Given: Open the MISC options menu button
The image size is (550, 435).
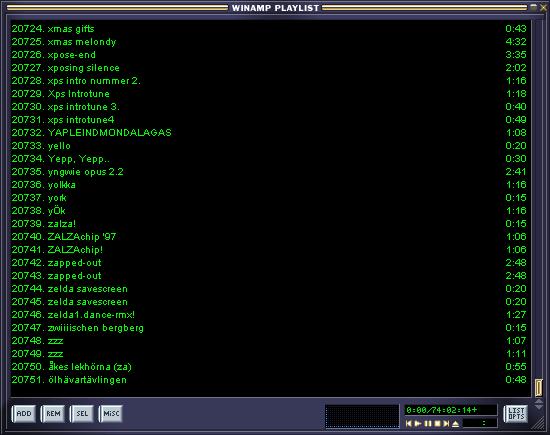Looking at the screenshot, I should click(111, 414).
